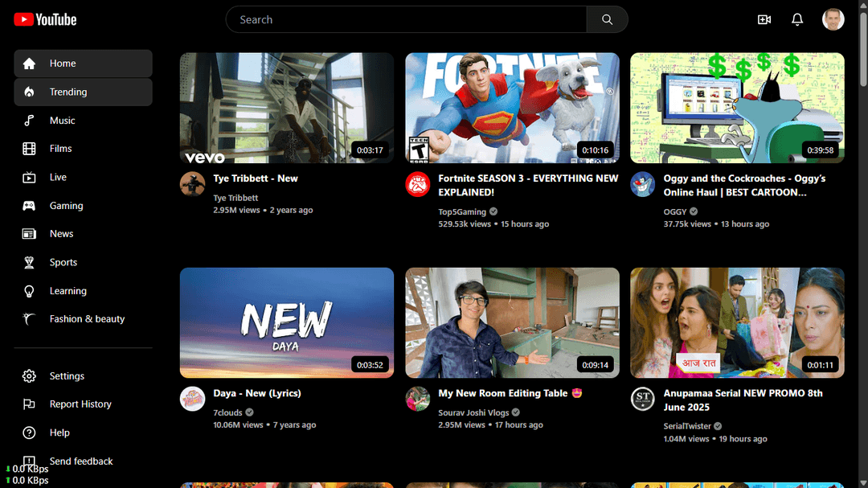Viewport: 868px width, 488px height.
Task: Click the SerialTwister channel avatar
Action: point(643,399)
